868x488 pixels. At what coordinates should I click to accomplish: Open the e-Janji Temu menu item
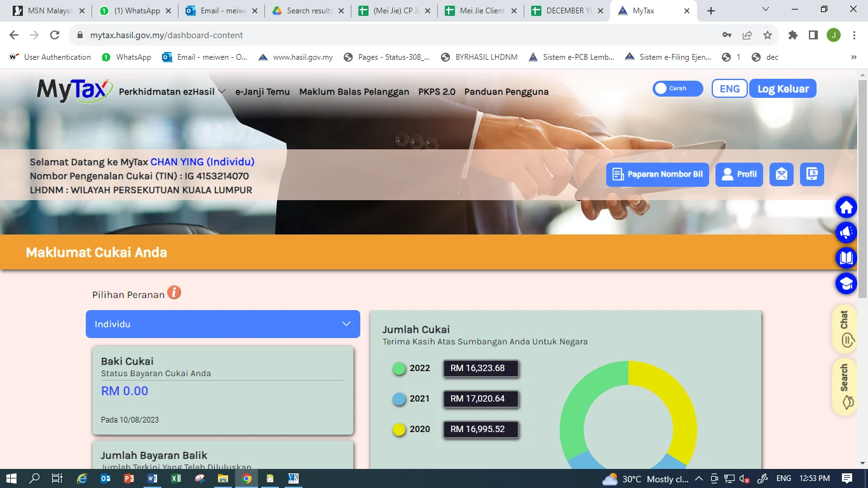(x=262, y=91)
